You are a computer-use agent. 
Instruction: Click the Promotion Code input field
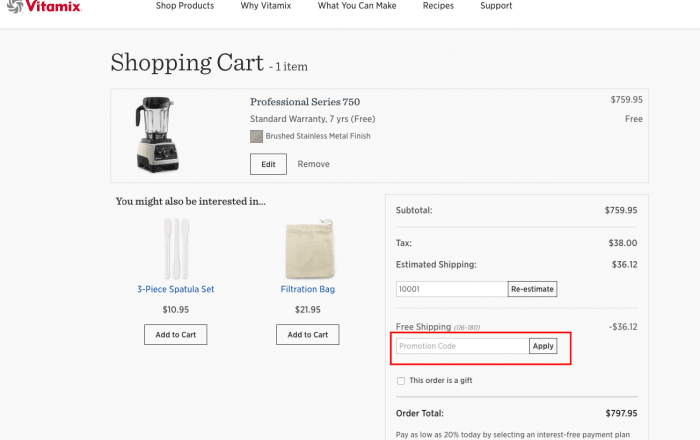point(462,346)
